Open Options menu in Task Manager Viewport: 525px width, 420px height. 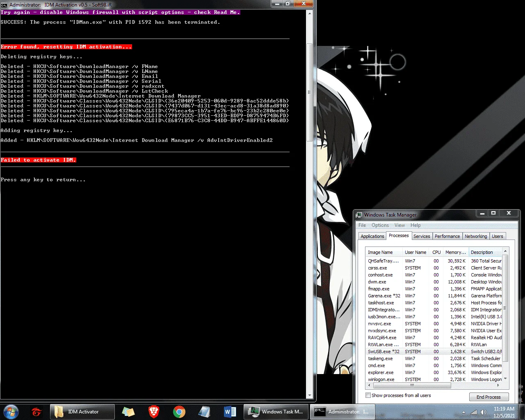point(380,225)
